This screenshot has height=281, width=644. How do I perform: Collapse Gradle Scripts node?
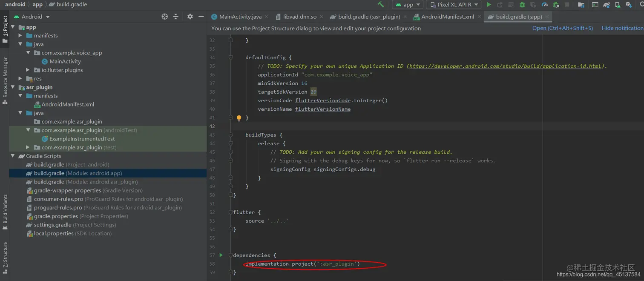13,156
